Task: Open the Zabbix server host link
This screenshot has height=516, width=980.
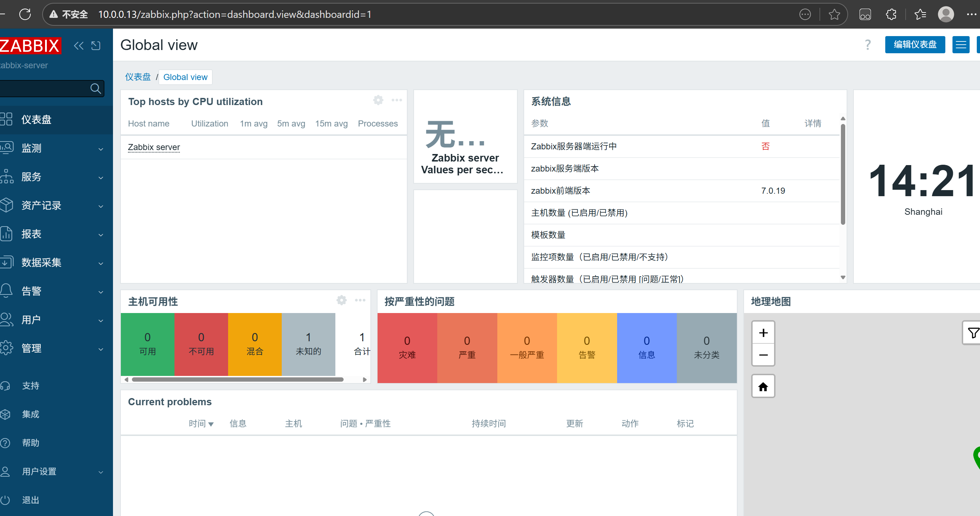Action: click(x=154, y=147)
